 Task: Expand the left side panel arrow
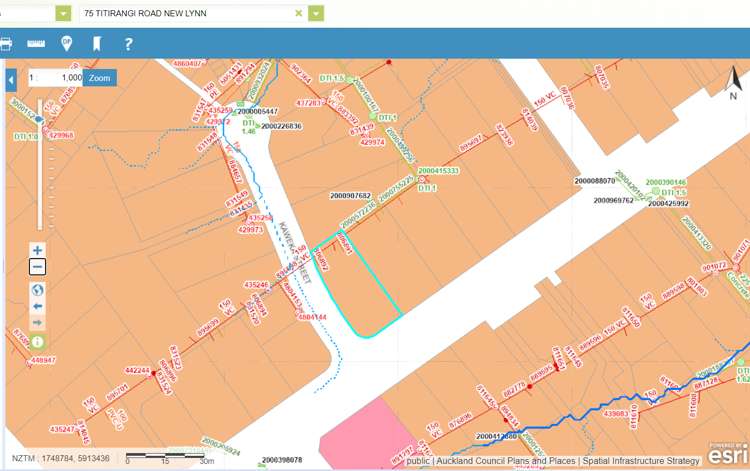[11, 79]
